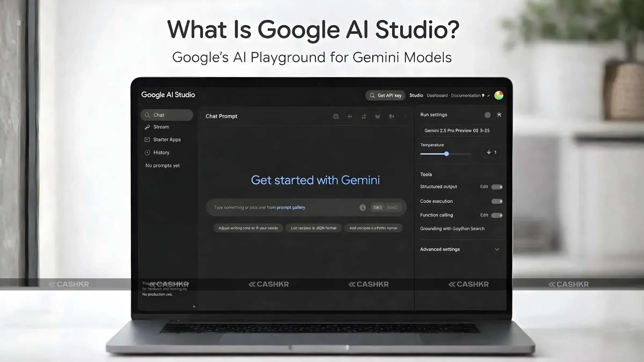
Task: Toggle Function calling
Action: [497, 215]
